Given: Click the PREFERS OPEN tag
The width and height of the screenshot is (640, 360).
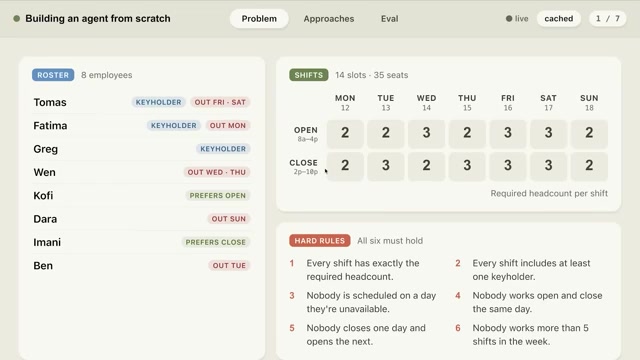Looking at the screenshot, I should [x=218, y=196].
